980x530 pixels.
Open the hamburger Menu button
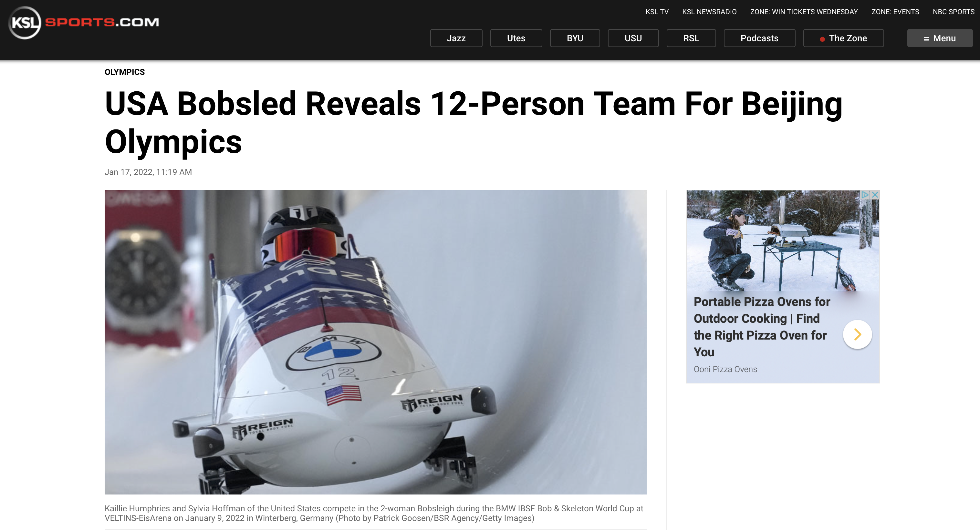point(940,38)
